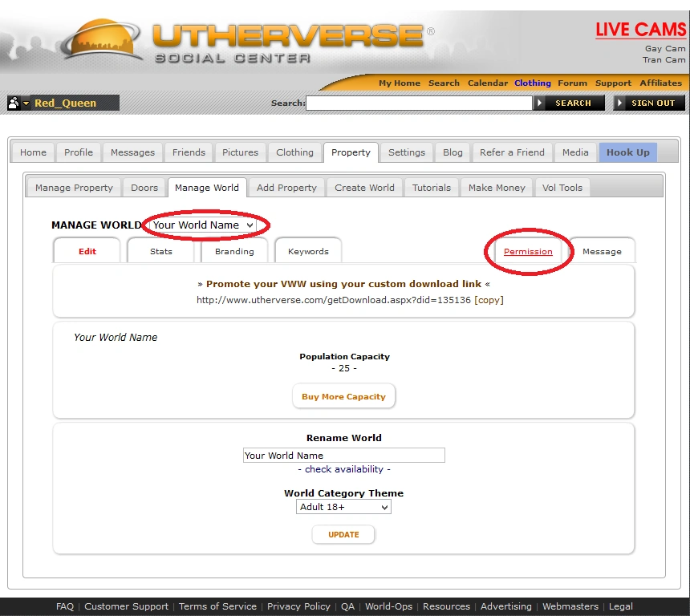
Task: Click the Utherverse globe logo
Action: (102, 39)
